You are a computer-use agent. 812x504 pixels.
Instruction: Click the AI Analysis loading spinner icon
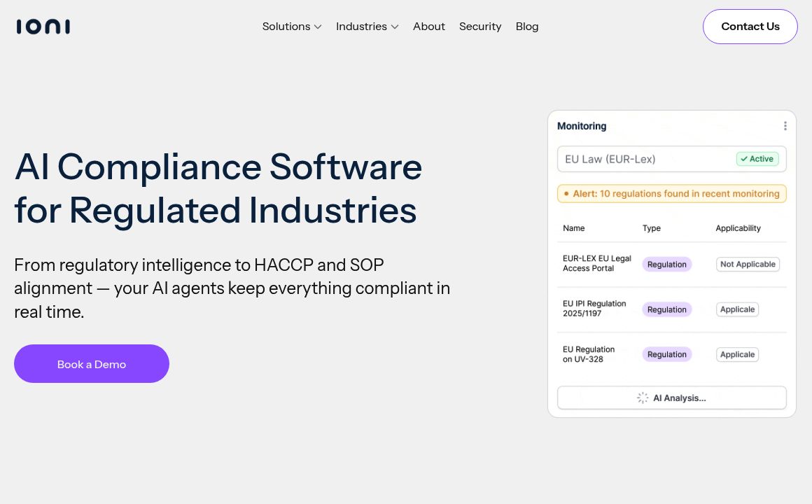[x=643, y=398]
